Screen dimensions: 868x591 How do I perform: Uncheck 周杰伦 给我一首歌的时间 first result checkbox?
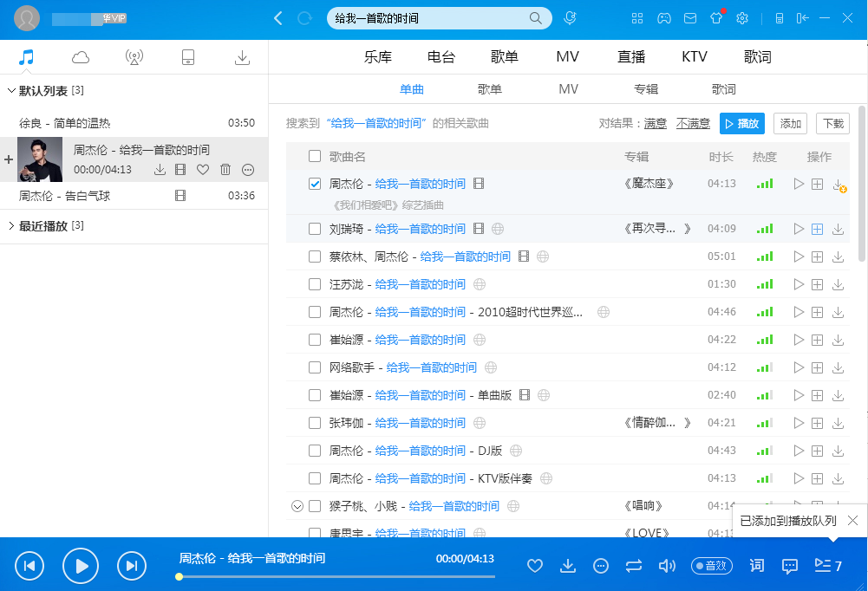click(x=315, y=184)
